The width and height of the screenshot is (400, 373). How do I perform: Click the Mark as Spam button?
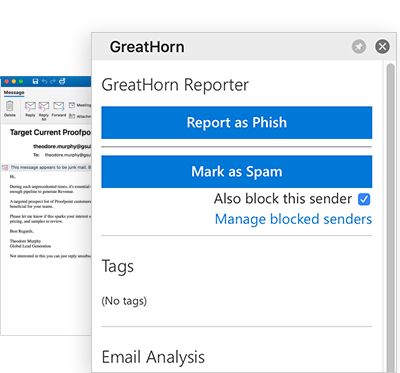pyautogui.click(x=237, y=172)
